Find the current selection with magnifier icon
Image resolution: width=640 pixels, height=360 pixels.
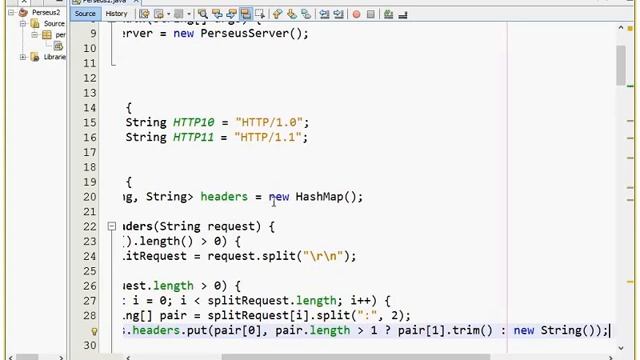pyautogui.click(x=202, y=14)
